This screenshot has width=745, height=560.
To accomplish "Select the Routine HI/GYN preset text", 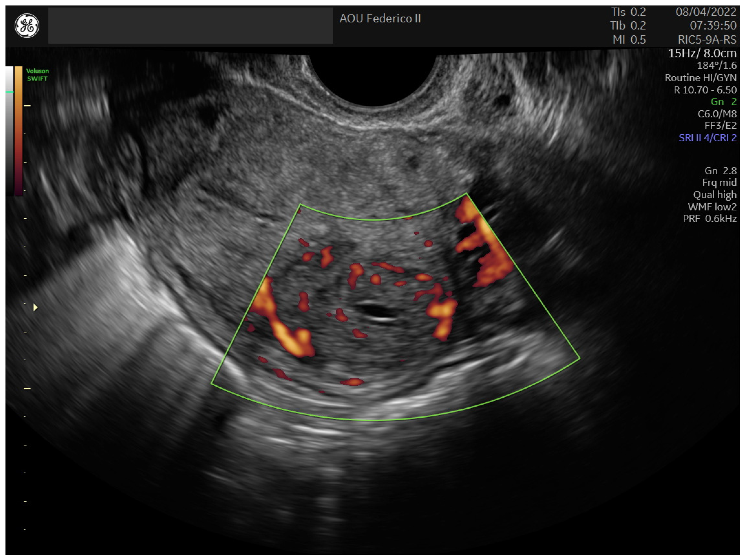I will 701,78.
